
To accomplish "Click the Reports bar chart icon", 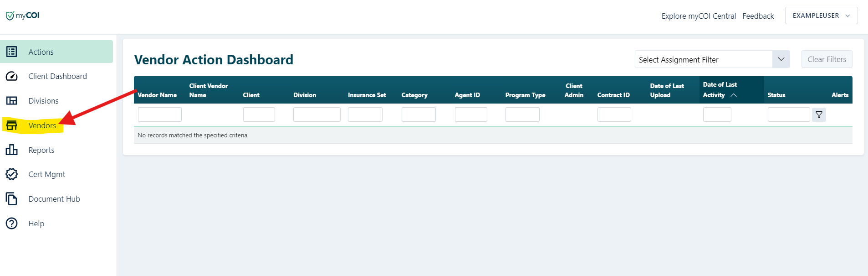I will (x=11, y=150).
